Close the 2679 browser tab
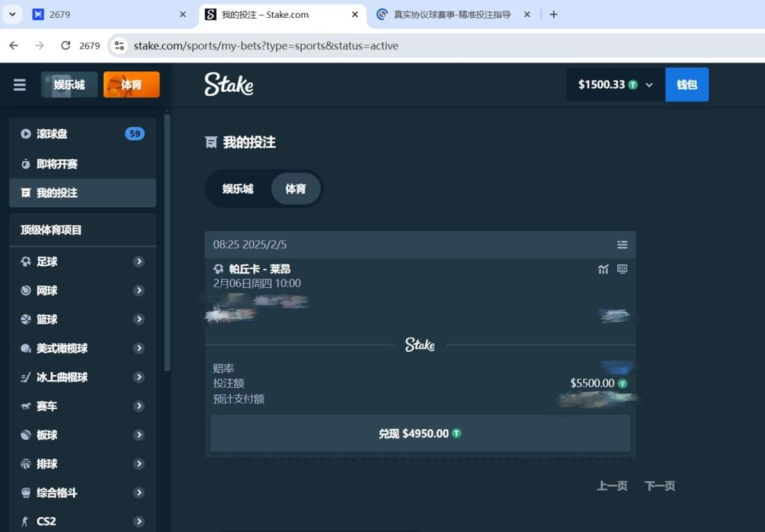Screen dimensions: 765x532 (183, 14)
